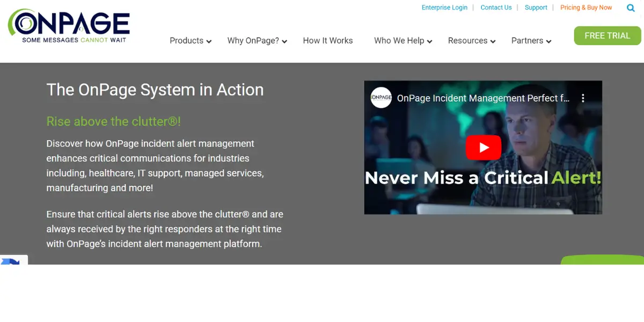Expand the Products chevron
Screen dimensions: 644x322
(209, 41)
